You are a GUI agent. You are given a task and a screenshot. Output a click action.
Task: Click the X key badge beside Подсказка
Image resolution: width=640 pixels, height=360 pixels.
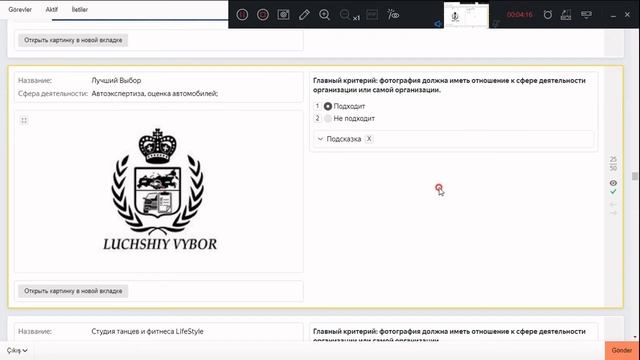coord(369,138)
